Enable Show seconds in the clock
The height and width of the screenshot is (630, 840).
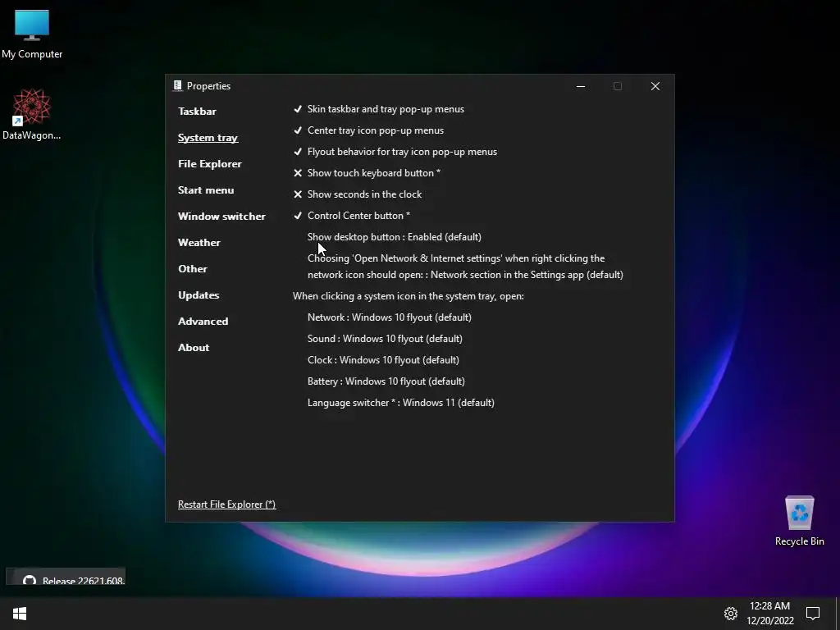point(358,194)
